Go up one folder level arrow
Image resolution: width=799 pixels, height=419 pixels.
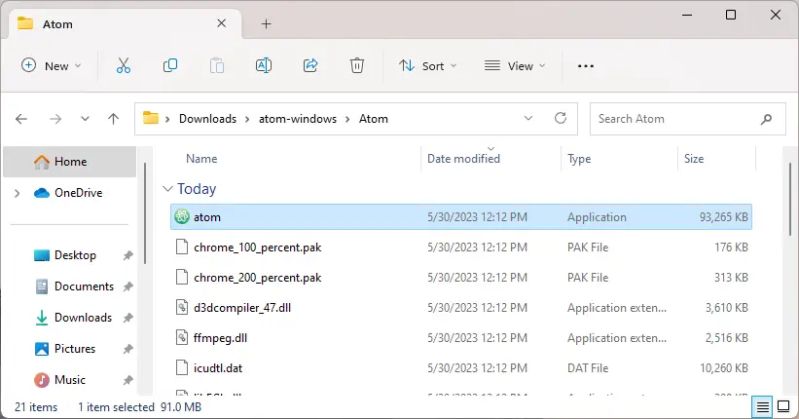click(x=113, y=119)
